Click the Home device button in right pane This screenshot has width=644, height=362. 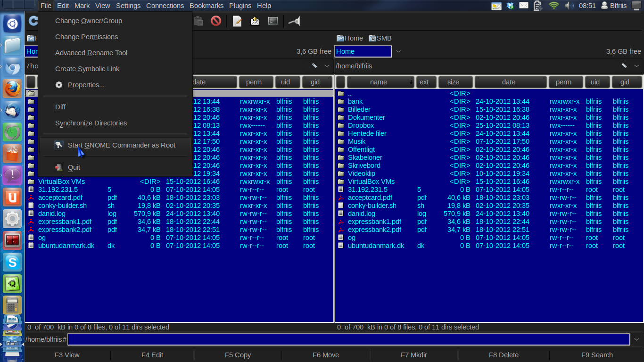[350, 38]
